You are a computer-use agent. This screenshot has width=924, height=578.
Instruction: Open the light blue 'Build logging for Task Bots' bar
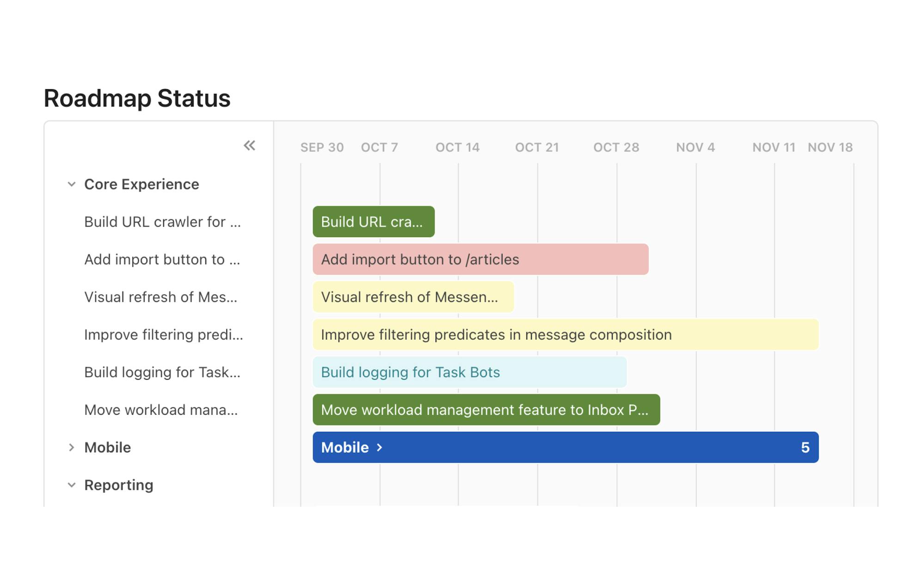(x=469, y=372)
